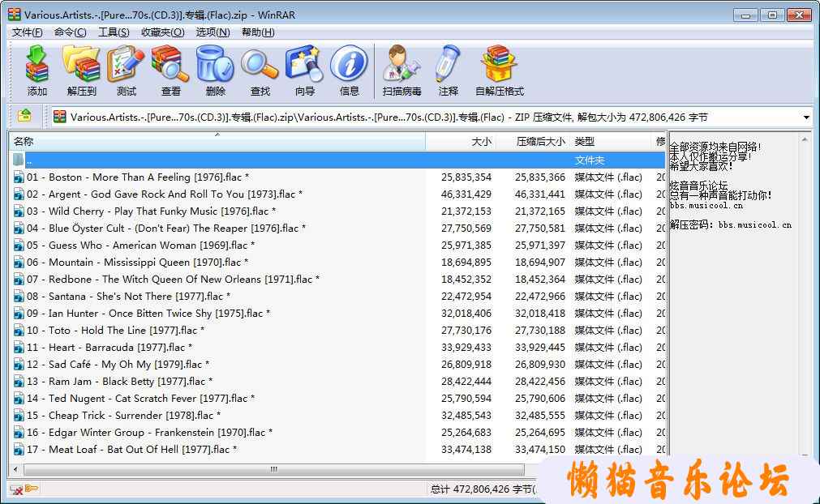Open the 选项(N) menu
Image resolution: width=820 pixels, height=504 pixels.
(x=213, y=32)
